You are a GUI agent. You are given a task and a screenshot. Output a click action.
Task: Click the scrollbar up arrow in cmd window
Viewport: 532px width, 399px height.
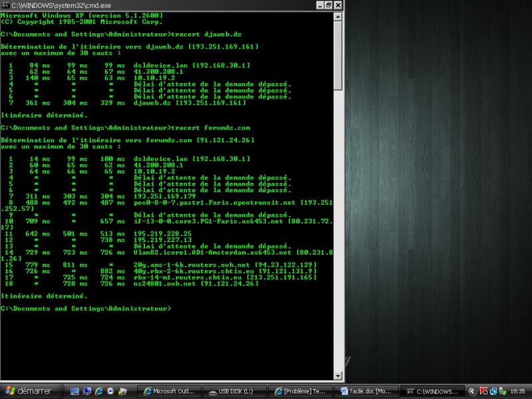tap(338, 17)
